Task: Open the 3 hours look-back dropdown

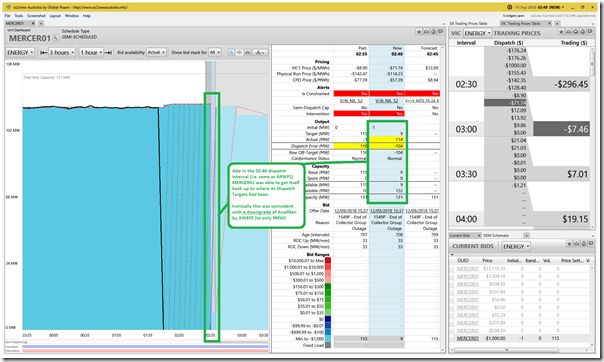Action: (62, 52)
